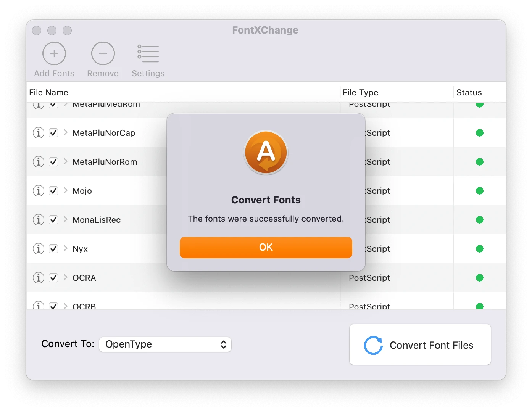The width and height of the screenshot is (532, 412).
Task: Select the Nyx file name
Action: (80, 249)
